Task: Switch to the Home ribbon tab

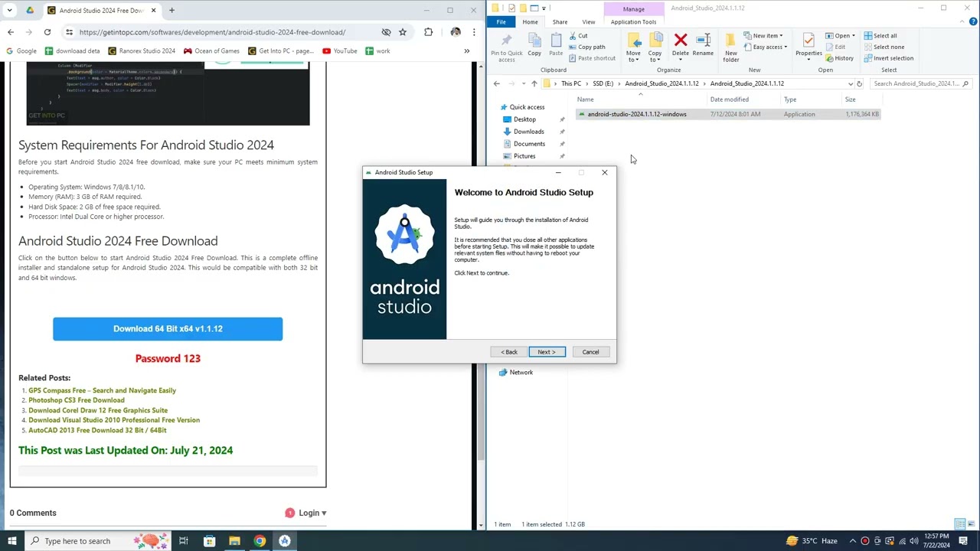Action: pyautogui.click(x=530, y=21)
